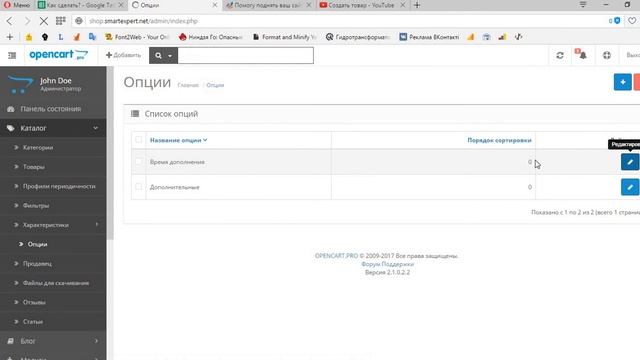Click the Добавить button in header
The image size is (640, 360).
pyautogui.click(x=123, y=55)
